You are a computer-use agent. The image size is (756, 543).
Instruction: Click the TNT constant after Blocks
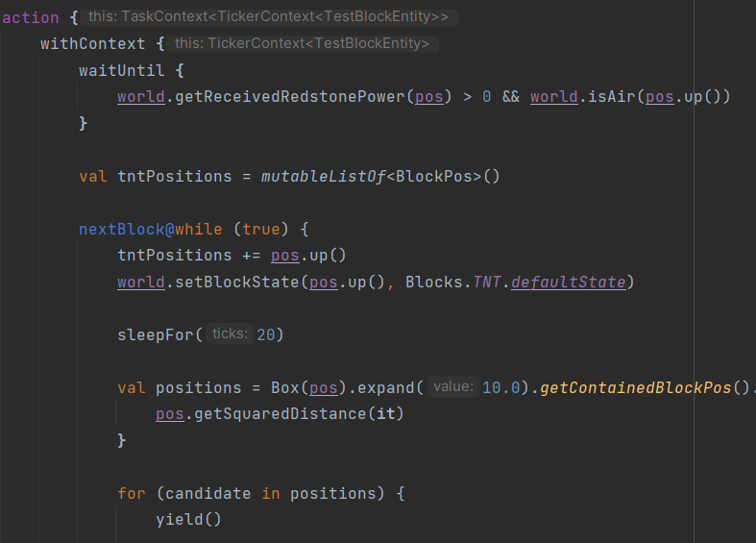[x=488, y=283]
